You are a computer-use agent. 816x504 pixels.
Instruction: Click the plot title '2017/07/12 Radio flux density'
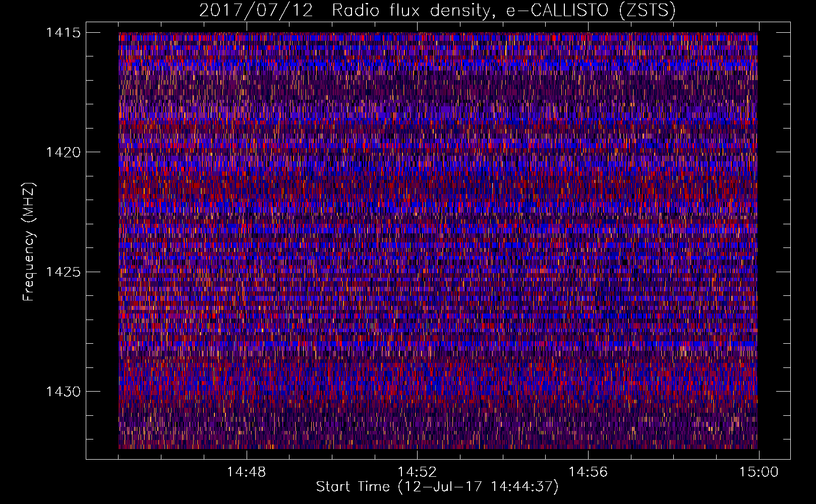[437, 10]
